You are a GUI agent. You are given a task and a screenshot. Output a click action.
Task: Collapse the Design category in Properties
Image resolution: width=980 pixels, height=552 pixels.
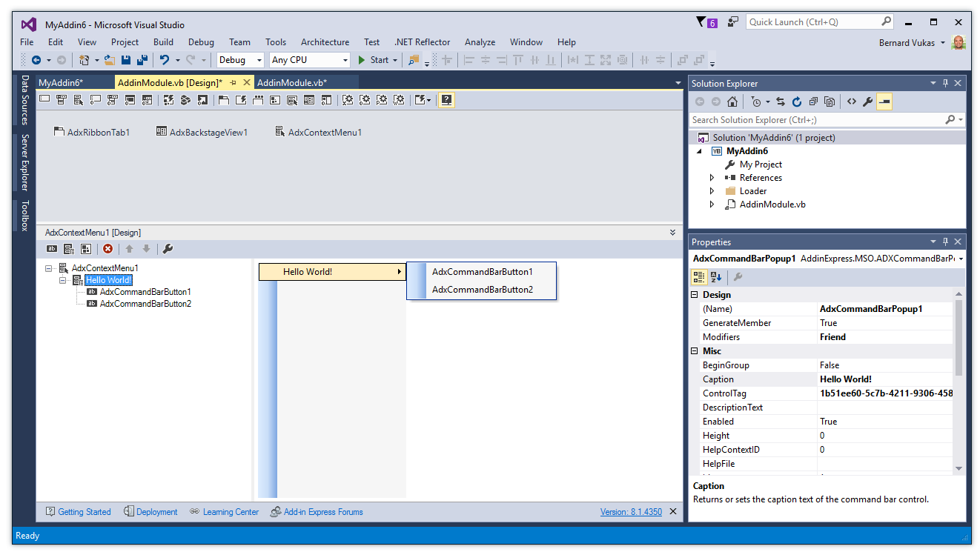[x=695, y=295]
